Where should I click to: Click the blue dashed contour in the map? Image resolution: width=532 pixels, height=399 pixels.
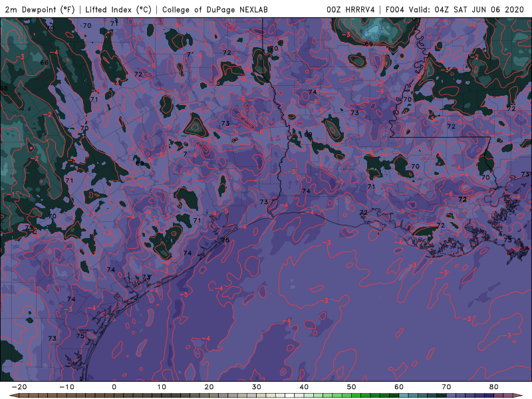pos(372,32)
